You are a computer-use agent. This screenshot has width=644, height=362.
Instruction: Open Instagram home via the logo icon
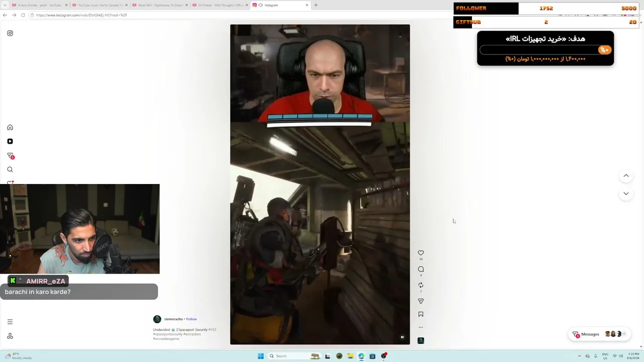click(10, 33)
